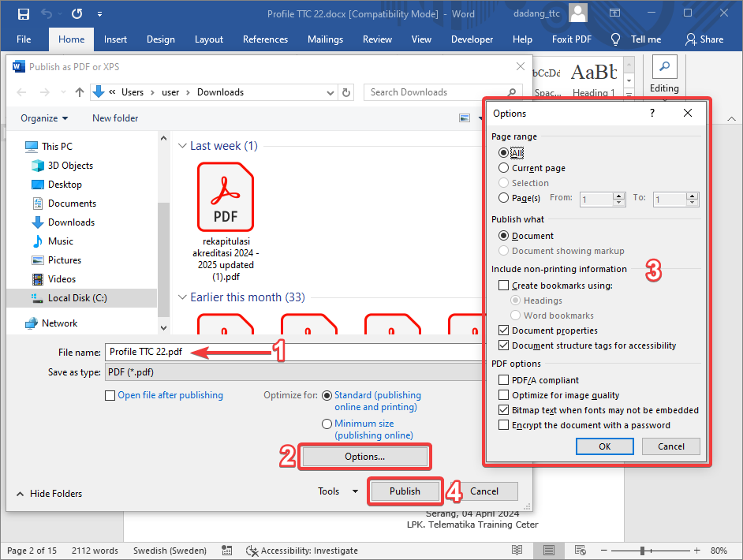Open Tools dropdown menu

(338, 491)
